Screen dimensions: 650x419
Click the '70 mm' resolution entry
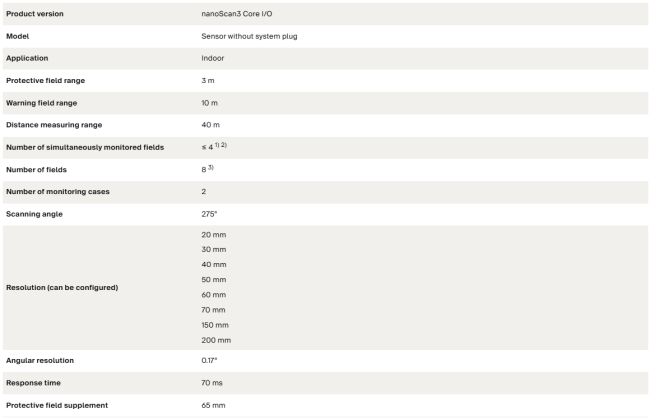click(213, 310)
